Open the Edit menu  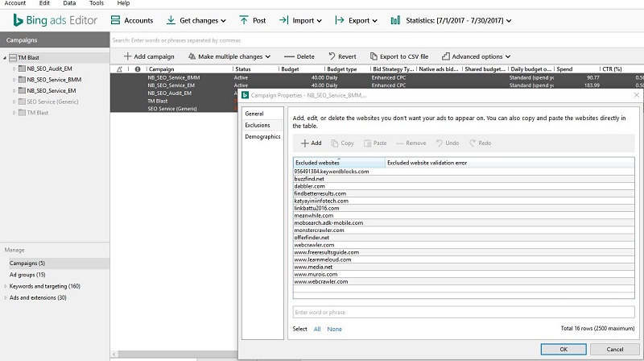(44, 3)
